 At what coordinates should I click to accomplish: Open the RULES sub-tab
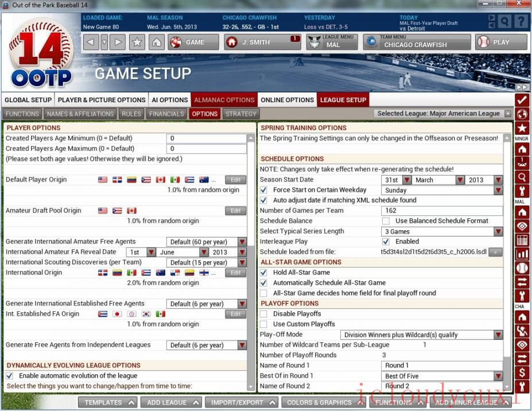pyautogui.click(x=131, y=114)
